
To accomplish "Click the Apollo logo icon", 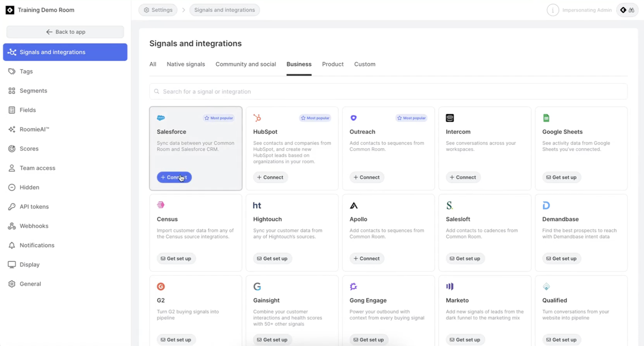I will (354, 206).
